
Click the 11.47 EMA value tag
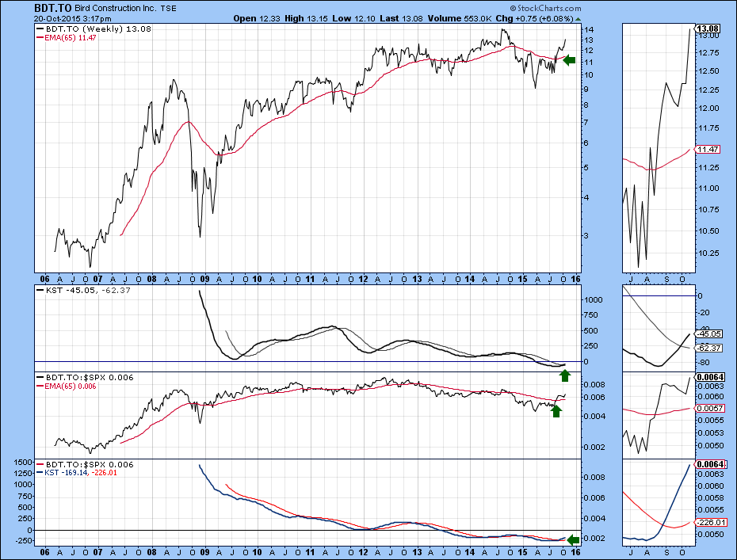coord(708,150)
